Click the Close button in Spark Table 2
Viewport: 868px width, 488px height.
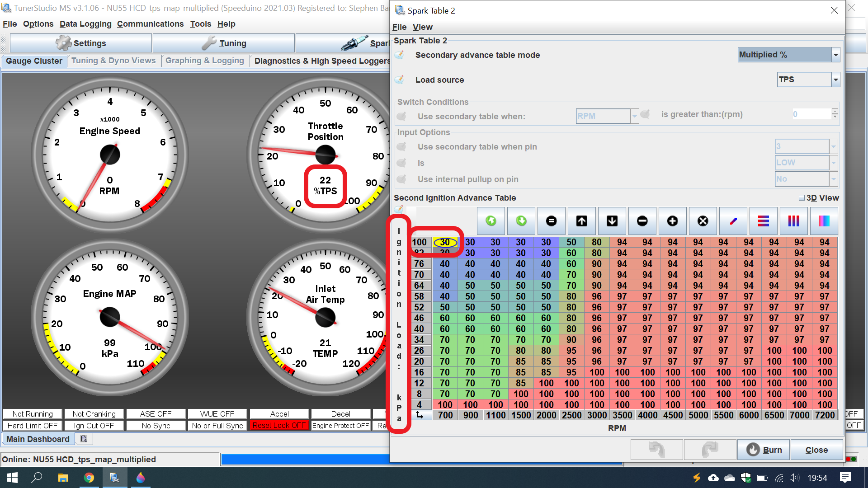coord(816,450)
